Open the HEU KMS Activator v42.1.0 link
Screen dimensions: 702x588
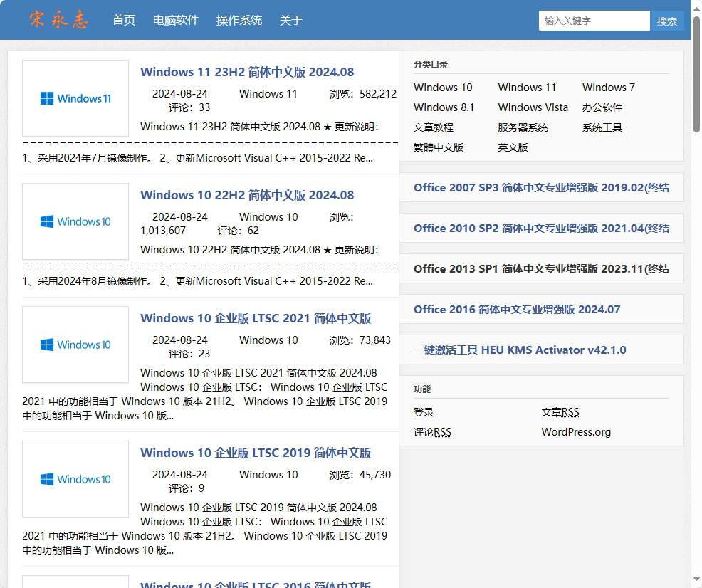click(520, 350)
